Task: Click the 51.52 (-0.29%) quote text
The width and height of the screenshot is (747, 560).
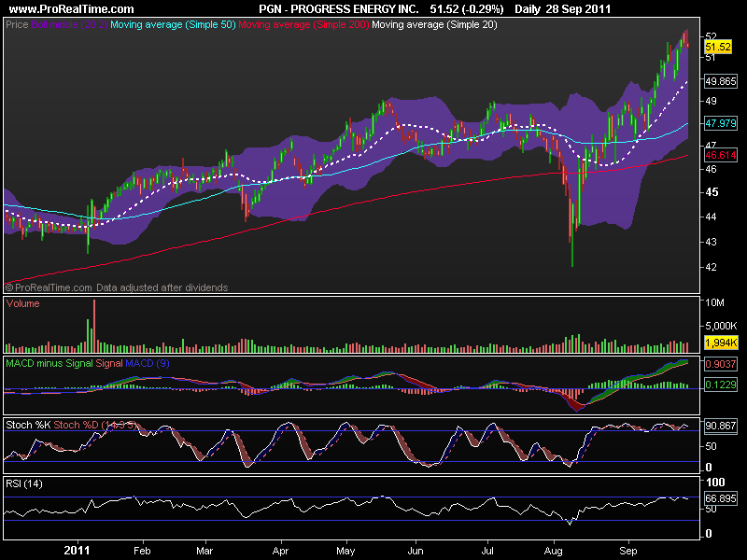Action: click(x=467, y=9)
